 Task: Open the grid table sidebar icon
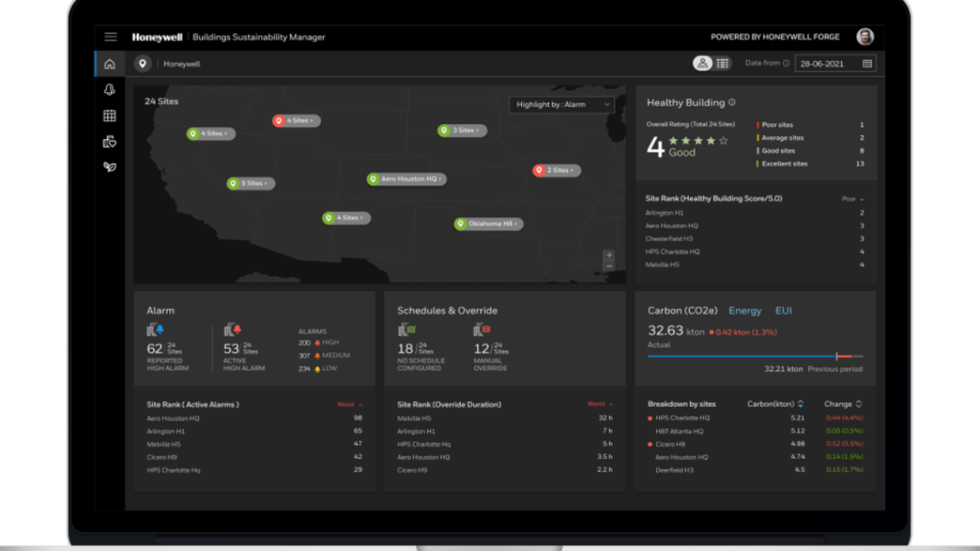pos(109,116)
